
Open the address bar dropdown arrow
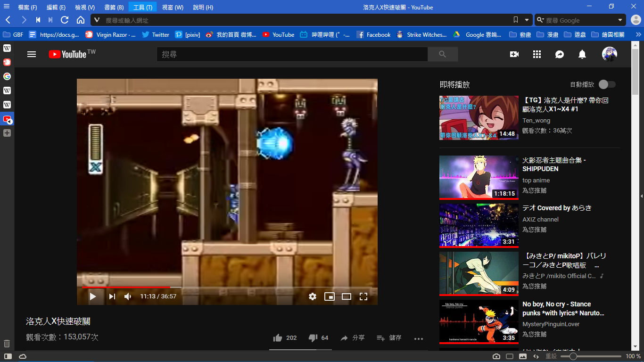527,20
